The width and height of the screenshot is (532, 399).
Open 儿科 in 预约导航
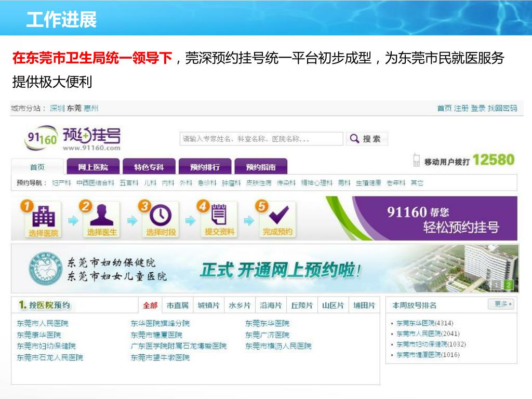pos(150,183)
